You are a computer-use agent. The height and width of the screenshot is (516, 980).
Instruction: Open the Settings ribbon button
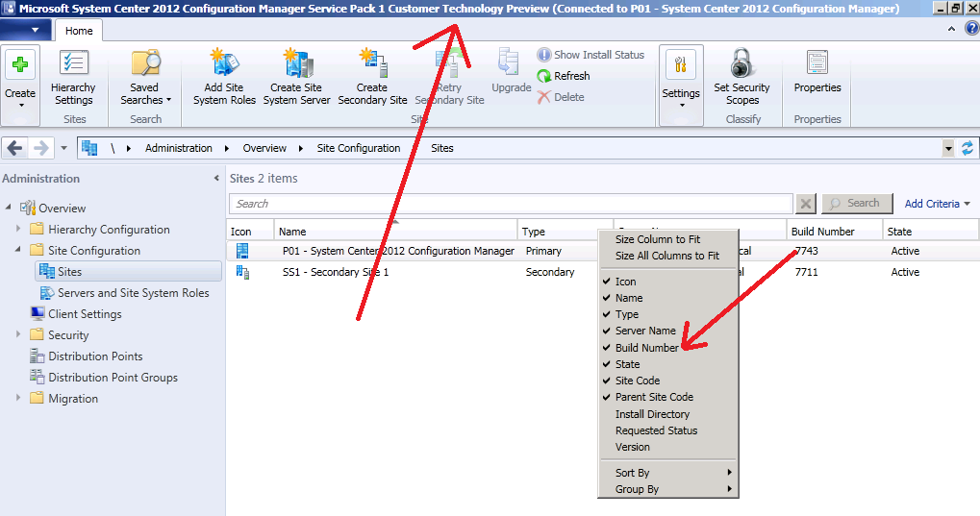click(681, 85)
